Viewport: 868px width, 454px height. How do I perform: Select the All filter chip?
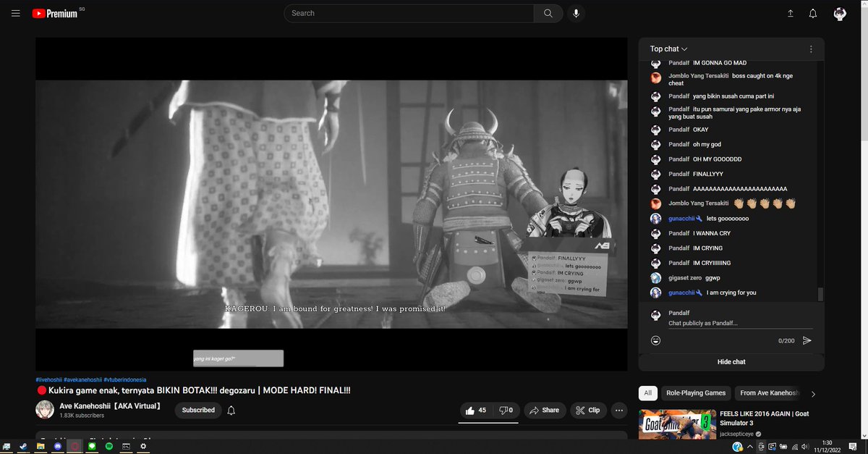pyautogui.click(x=647, y=393)
